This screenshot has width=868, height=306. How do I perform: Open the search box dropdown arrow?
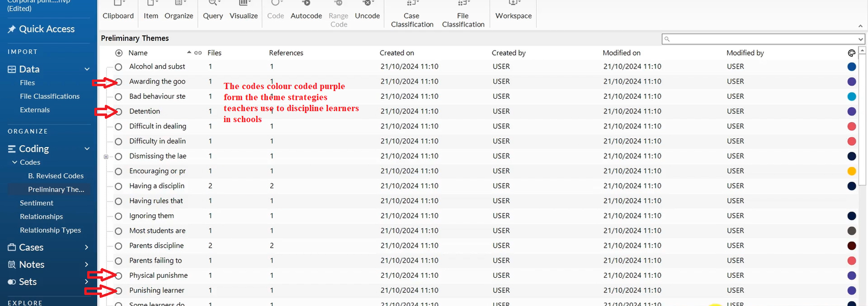(x=860, y=39)
